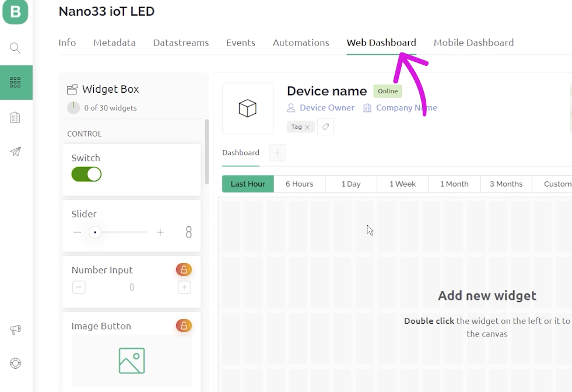Toggle the Switch widget
Viewport: 572px width, 392px height.
tap(86, 174)
